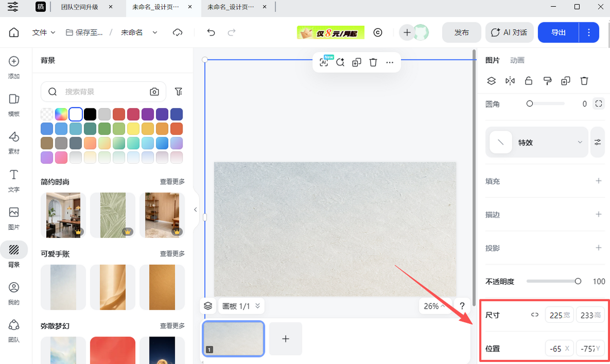Open the 我的 sidebar section

click(x=14, y=294)
